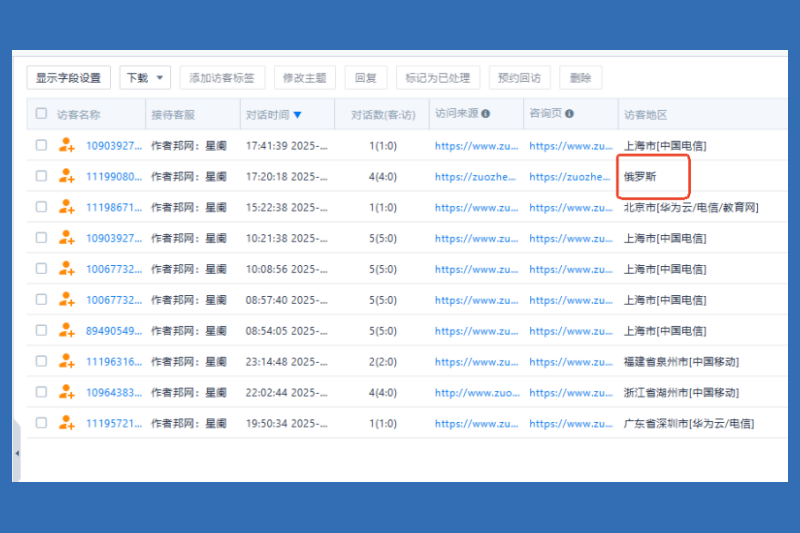
Task: Click add-visitor icon beside visitor 11198671
Action: pos(67,207)
